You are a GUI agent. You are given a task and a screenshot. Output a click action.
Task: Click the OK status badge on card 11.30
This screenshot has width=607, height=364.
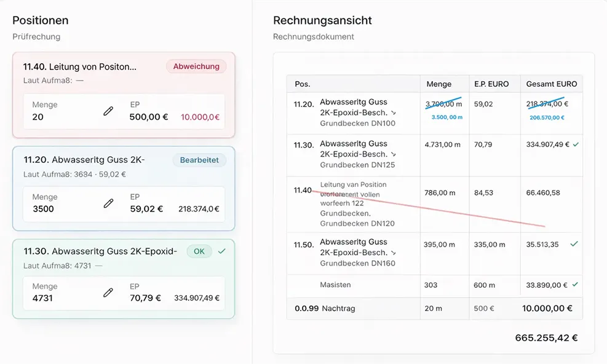(199, 251)
